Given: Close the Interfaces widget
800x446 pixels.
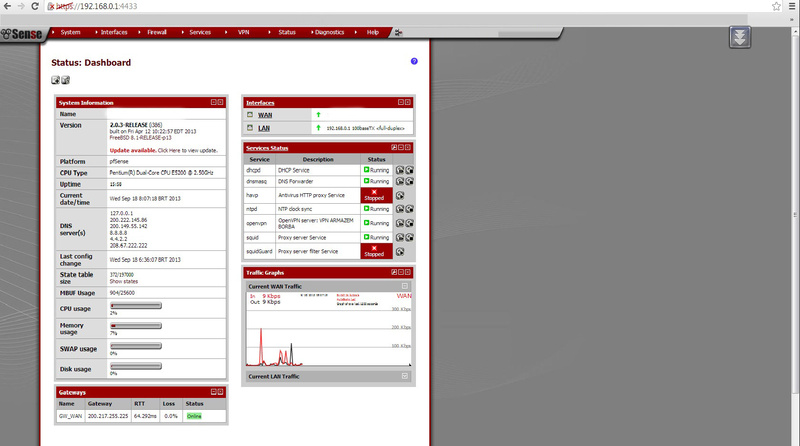Looking at the screenshot, I should (x=407, y=102).
